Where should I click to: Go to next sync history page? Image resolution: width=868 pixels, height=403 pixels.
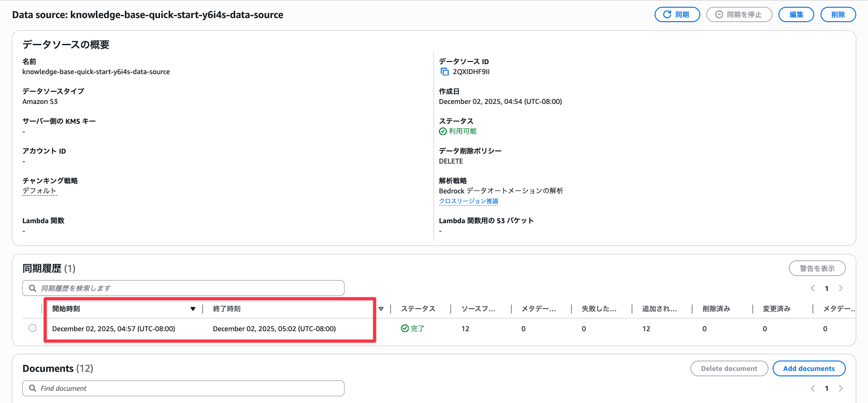pos(841,288)
